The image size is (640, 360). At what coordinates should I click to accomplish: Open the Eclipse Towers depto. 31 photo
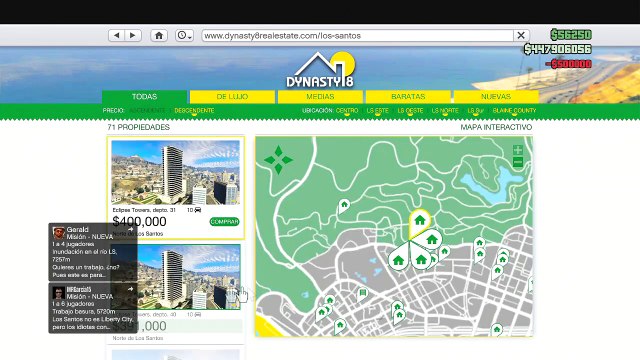pos(176,172)
